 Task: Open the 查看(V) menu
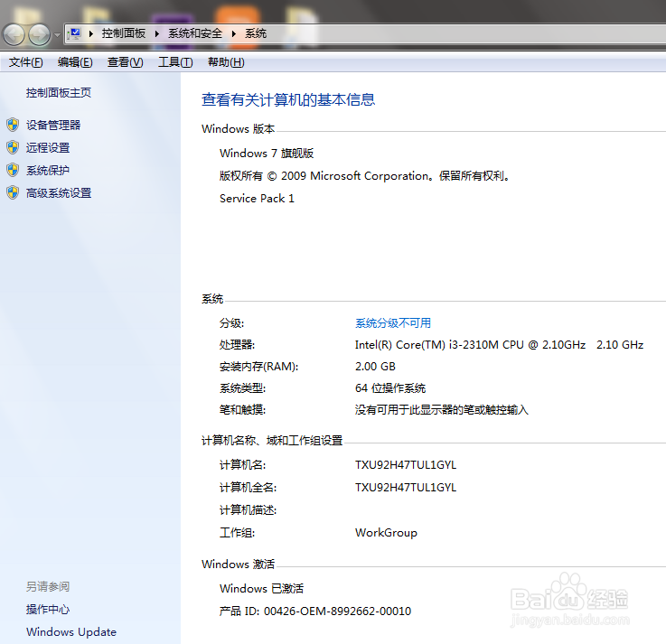click(126, 62)
